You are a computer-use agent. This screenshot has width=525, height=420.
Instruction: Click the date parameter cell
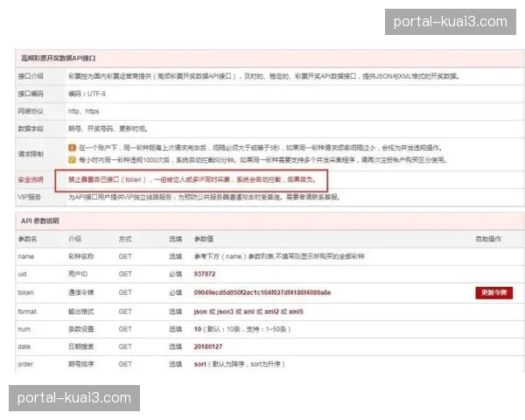[24, 346]
